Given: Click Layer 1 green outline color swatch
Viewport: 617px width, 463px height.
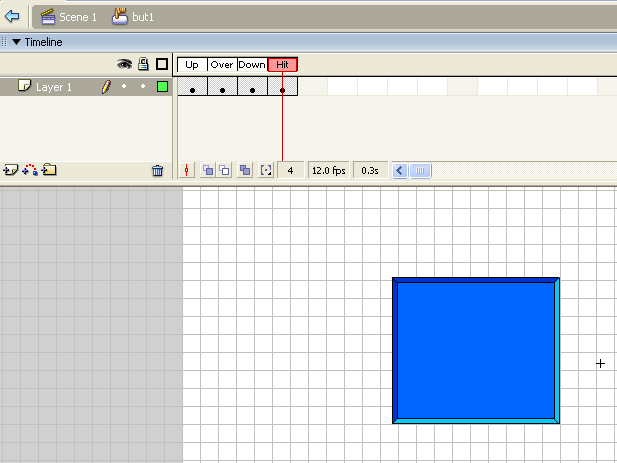Looking at the screenshot, I should 162,87.
